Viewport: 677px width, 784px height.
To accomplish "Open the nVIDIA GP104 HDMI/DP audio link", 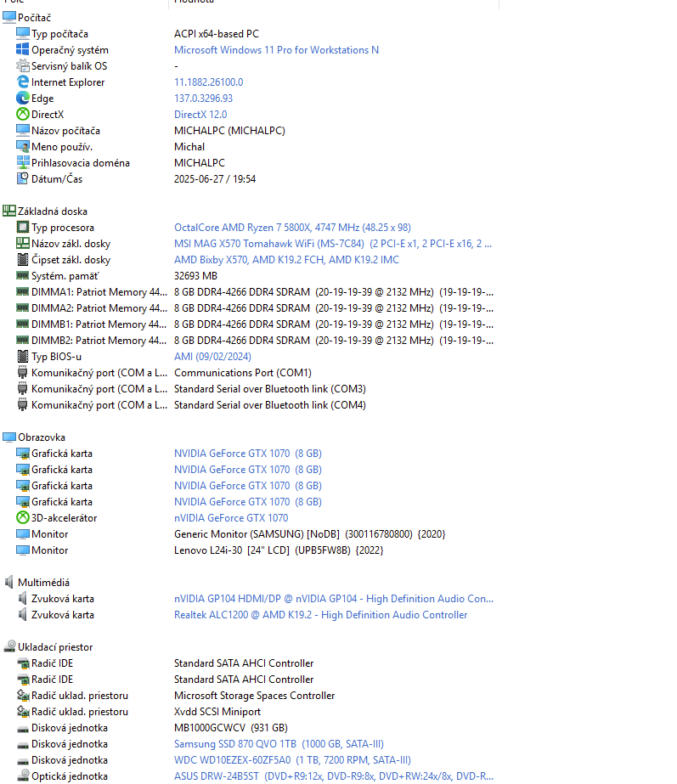I will point(334,599).
